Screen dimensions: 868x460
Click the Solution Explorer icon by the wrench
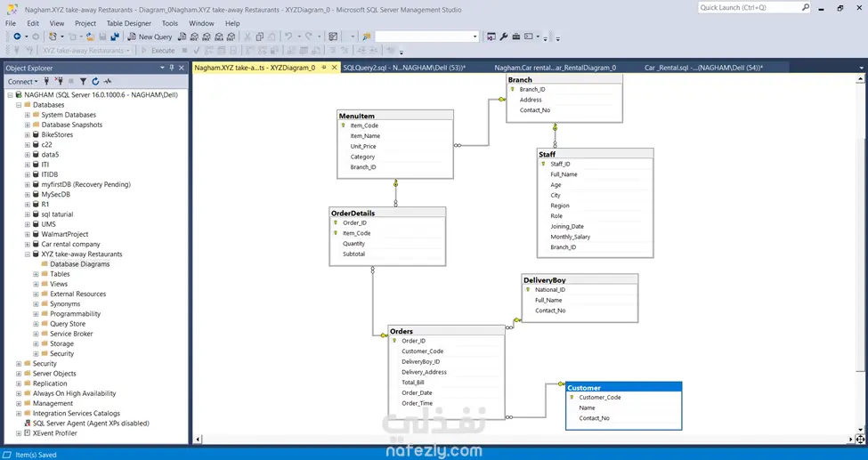491,36
